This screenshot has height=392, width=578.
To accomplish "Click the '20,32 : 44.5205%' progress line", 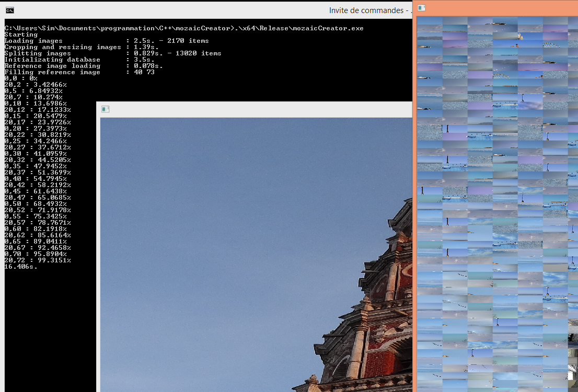I will [x=38, y=160].
